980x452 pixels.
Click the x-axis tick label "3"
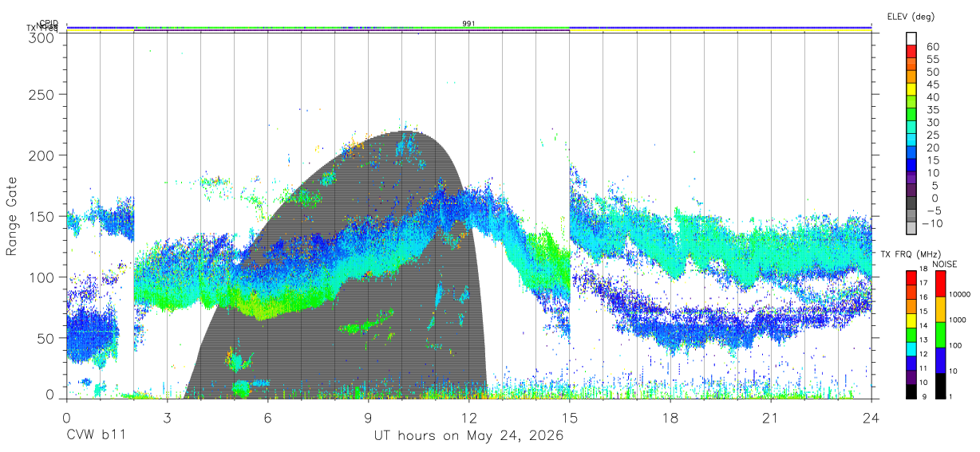[x=167, y=418]
